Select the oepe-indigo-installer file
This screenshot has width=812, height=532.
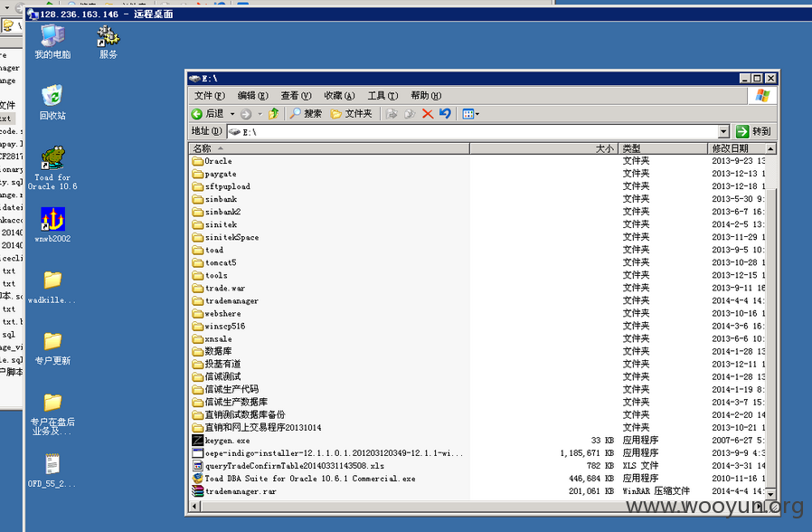coord(334,453)
